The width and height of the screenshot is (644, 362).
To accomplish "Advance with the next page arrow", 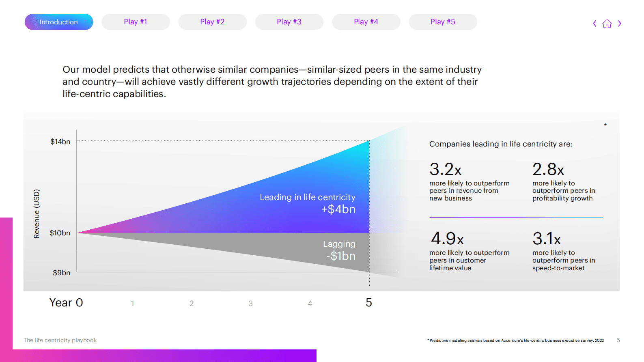I will [x=620, y=24].
